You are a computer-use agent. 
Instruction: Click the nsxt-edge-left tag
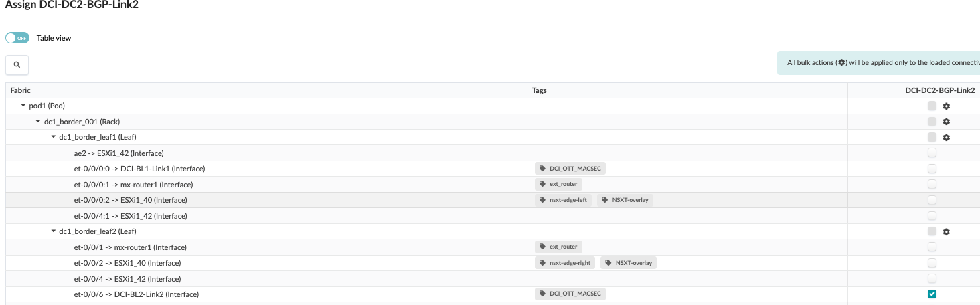[563, 200]
